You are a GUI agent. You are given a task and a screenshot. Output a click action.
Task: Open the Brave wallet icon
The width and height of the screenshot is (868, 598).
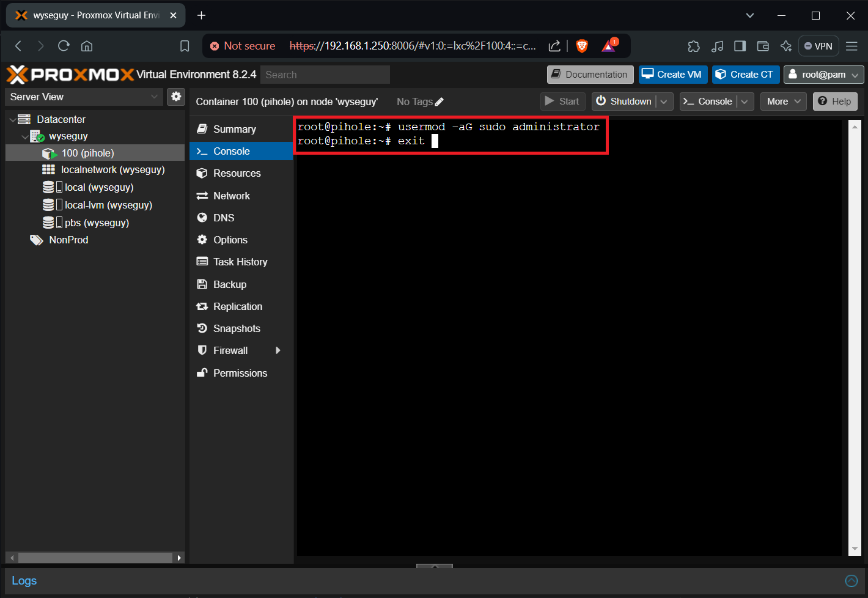click(763, 46)
